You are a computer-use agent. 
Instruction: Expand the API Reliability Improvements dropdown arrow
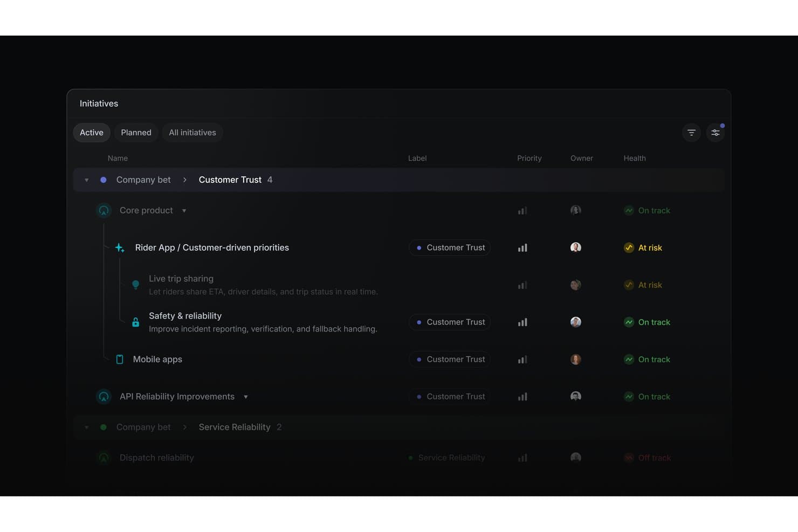click(x=246, y=397)
